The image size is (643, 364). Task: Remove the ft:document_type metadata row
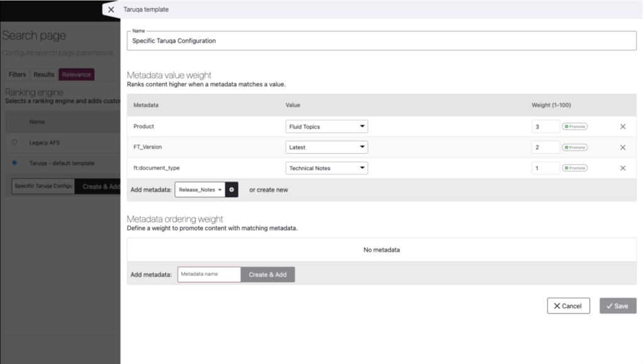coord(622,168)
